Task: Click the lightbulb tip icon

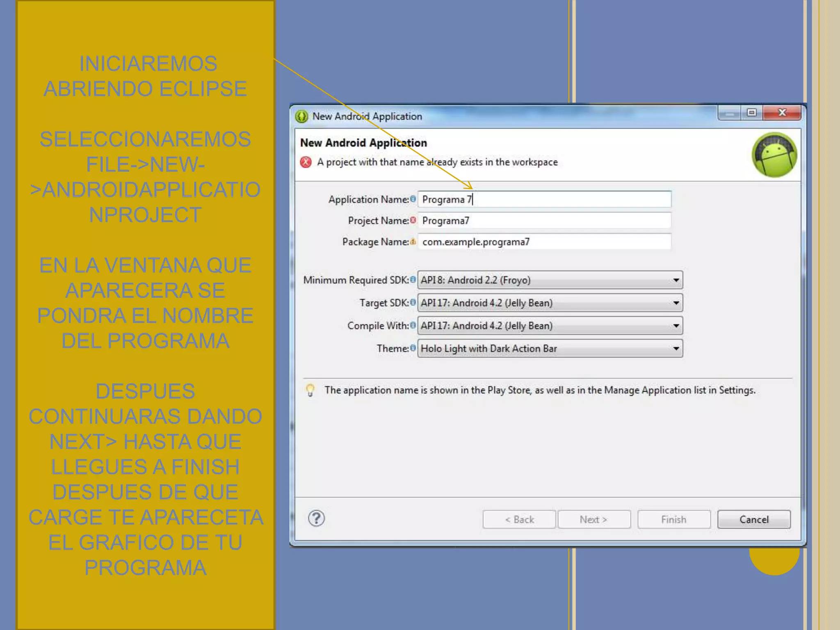Action: 310,390
